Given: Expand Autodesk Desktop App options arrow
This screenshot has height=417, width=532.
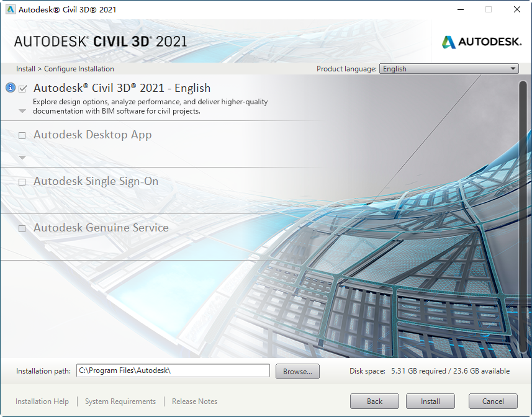Looking at the screenshot, I should pos(22,158).
